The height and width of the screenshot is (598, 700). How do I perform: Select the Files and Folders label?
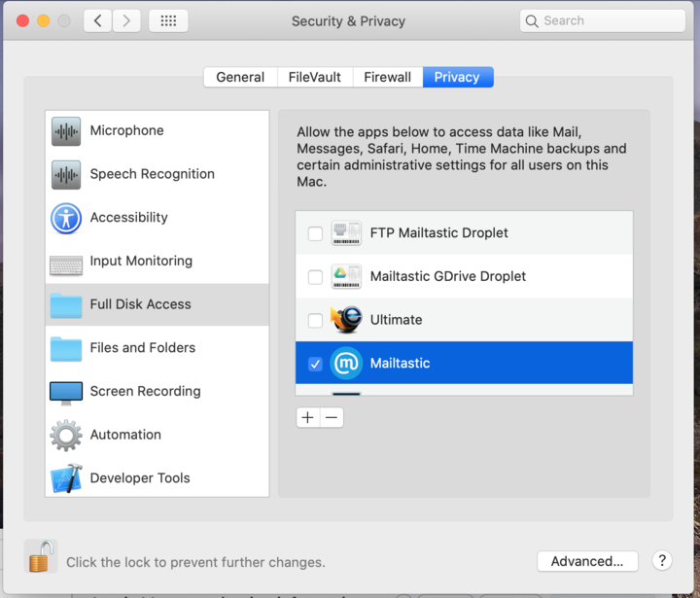142,347
